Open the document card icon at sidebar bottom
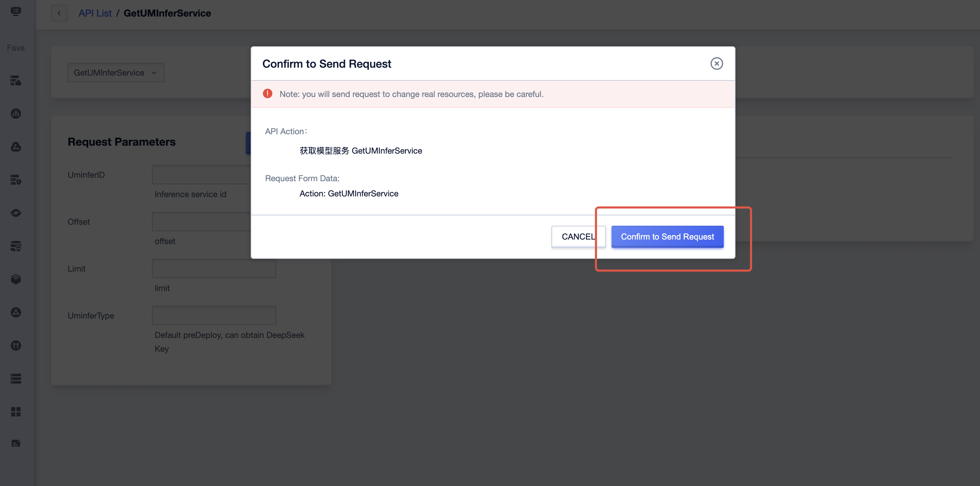 pos(16,444)
